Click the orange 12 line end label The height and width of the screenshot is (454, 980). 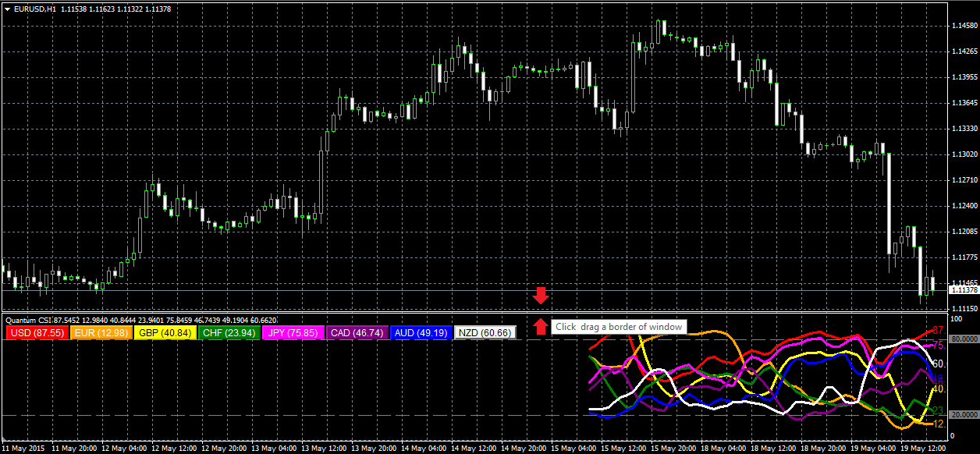tap(939, 424)
